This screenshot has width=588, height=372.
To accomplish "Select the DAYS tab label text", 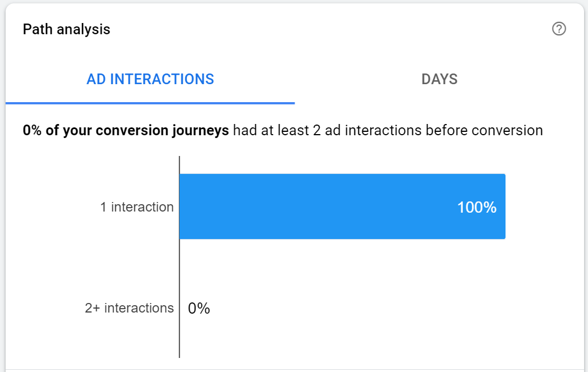I will pos(438,79).
